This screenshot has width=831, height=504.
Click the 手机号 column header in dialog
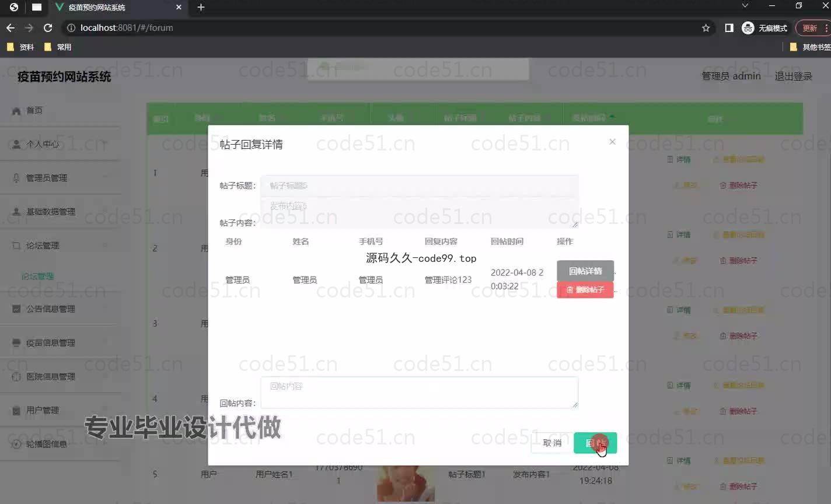(x=371, y=242)
